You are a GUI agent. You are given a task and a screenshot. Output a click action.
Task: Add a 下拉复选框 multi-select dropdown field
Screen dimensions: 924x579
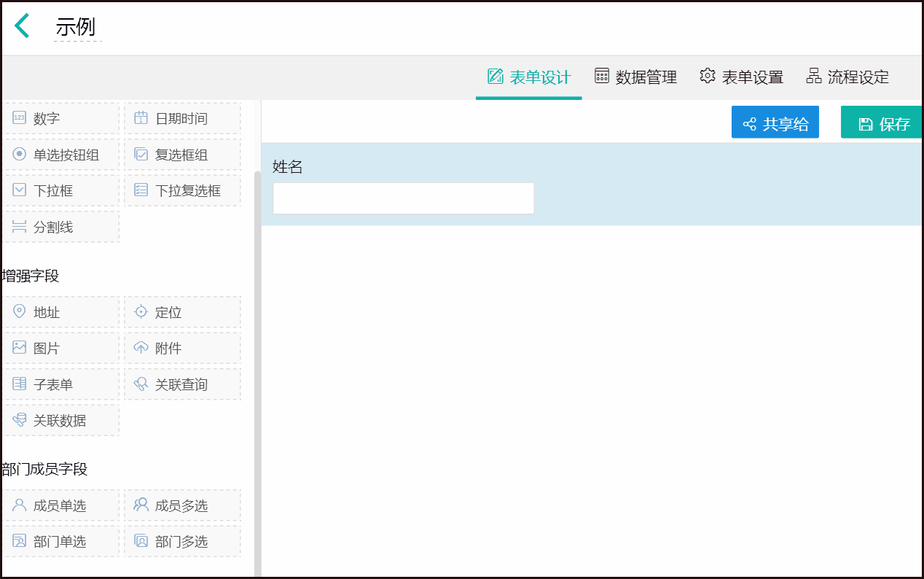pyautogui.click(x=182, y=191)
